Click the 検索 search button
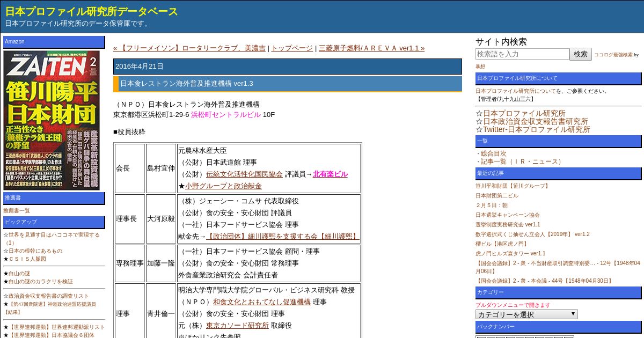 coord(581,54)
